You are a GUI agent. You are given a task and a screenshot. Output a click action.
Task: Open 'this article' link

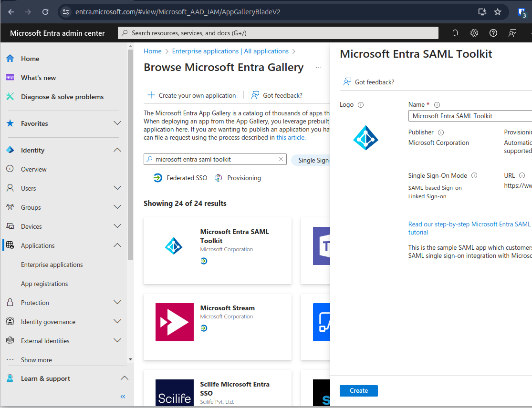click(x=291, y=138)
